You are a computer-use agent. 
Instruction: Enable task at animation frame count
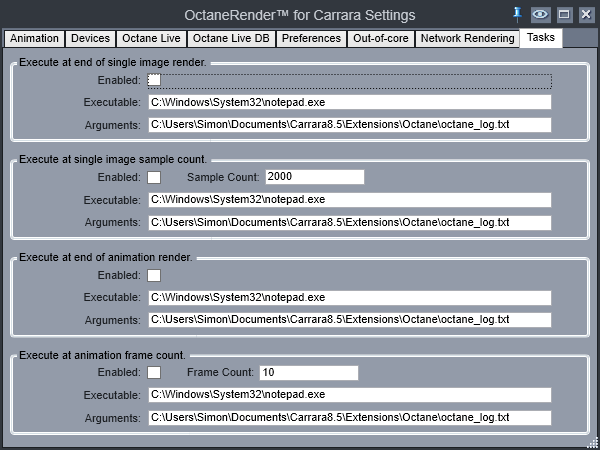[x=154, y=373]
